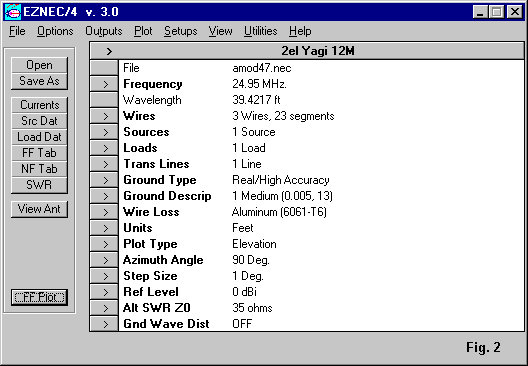The width and height of the screenshot is (528, 366).
Task: Click the arrow button next to Sources
Action: coord(104,132)
